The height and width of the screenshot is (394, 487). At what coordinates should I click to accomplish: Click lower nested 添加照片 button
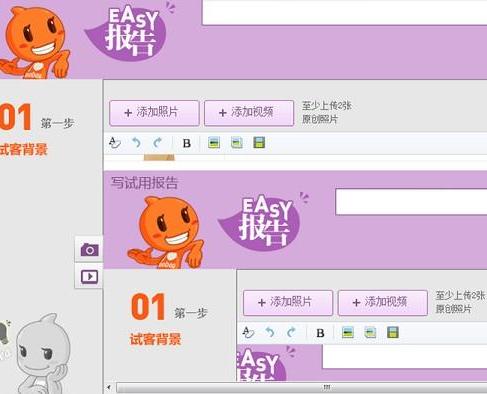(288, 303)
